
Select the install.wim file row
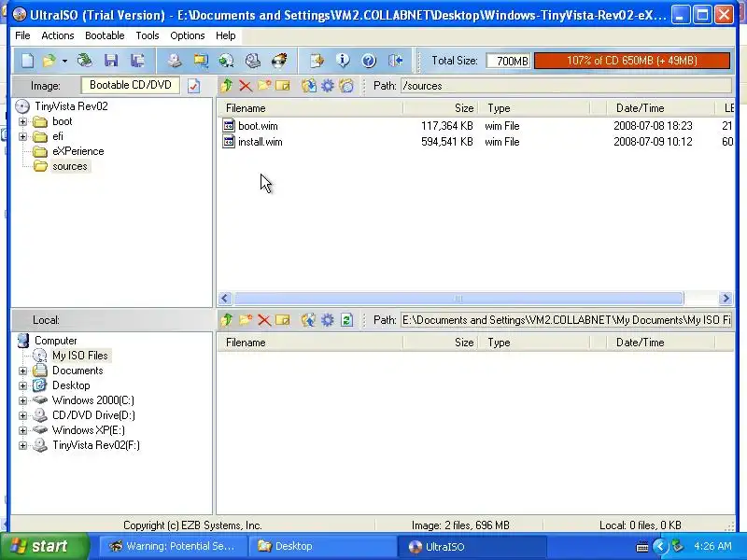click(x=475, y=142)
